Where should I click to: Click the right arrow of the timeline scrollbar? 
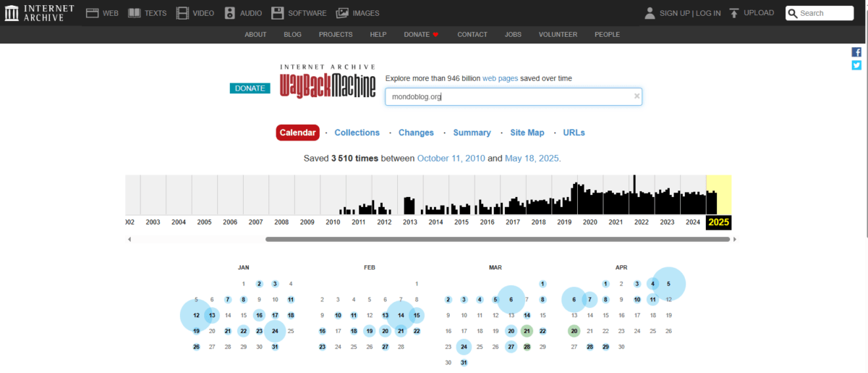[735, 239]
